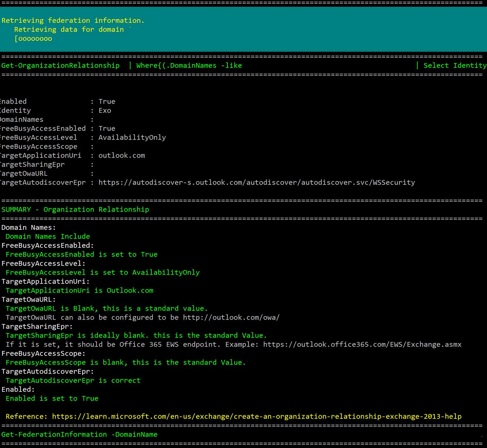Click the 'Get-FederationInformation -DomainName' command
This screenshot has width=487, height=448.
[x=79, y=435]
